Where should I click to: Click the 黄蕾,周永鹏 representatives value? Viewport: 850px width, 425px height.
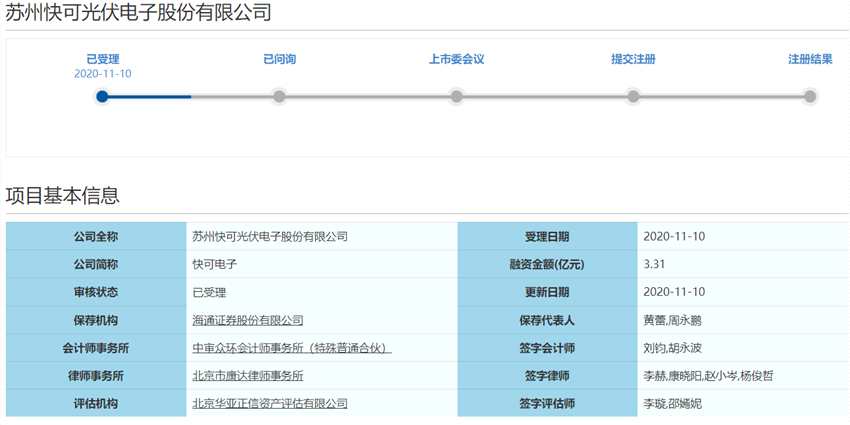pyautogui.click(x=672, y=320)
